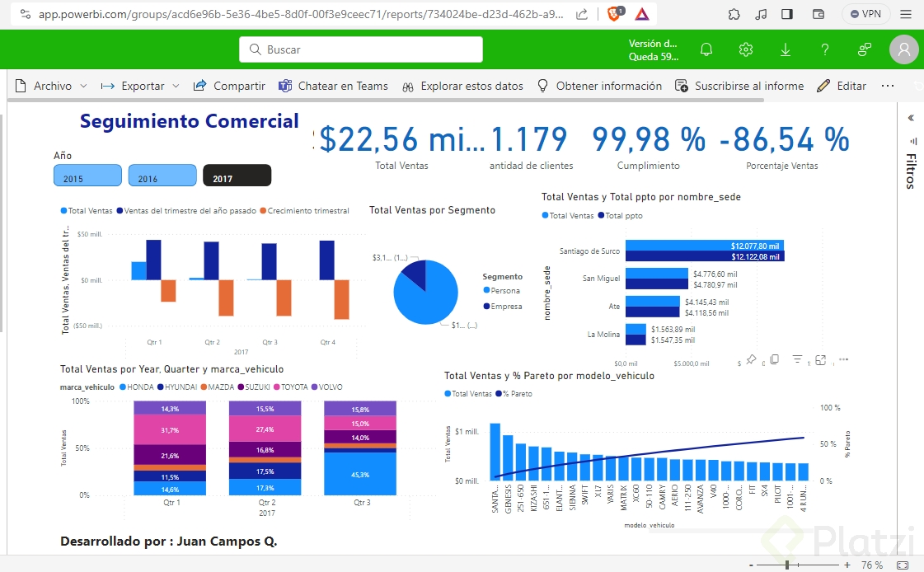
Task: Click the Editar button
Action: 842,86
